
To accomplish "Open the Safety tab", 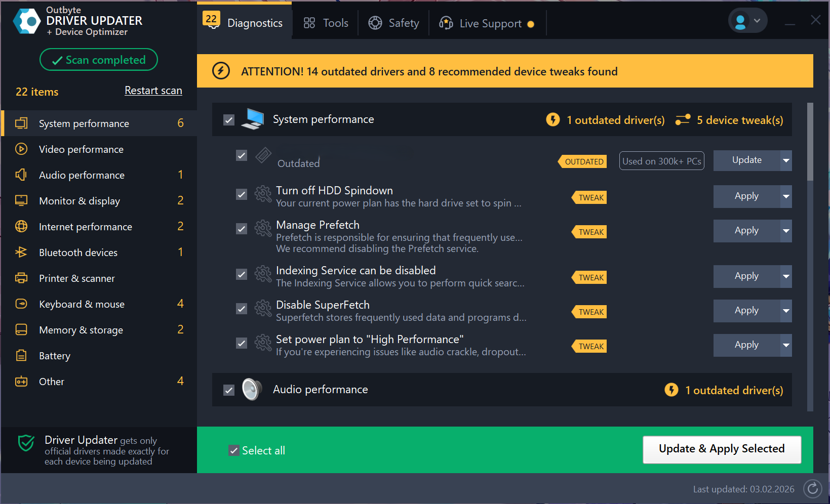I will click(394, 23).
